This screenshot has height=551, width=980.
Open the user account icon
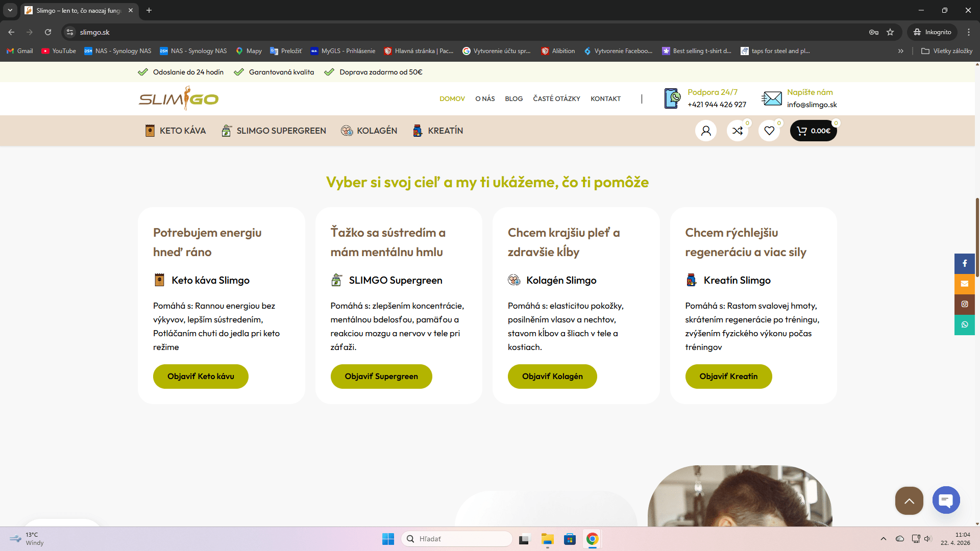(x=706, y=131)
